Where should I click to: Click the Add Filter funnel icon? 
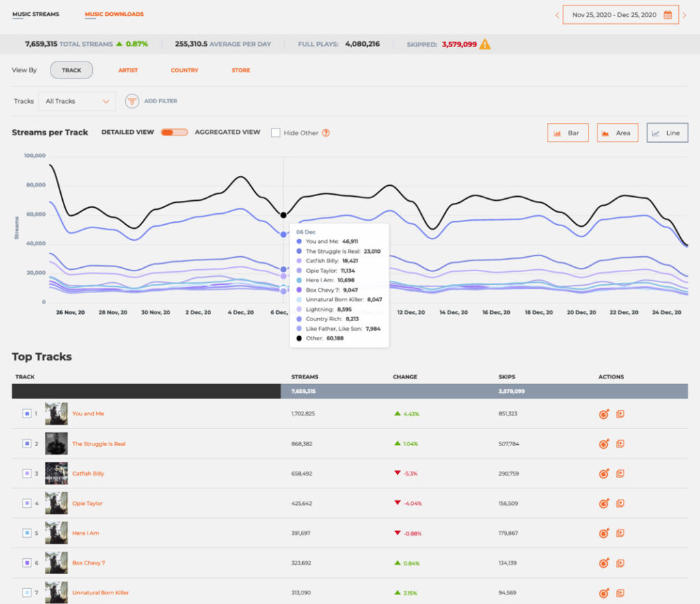(132, 101)
